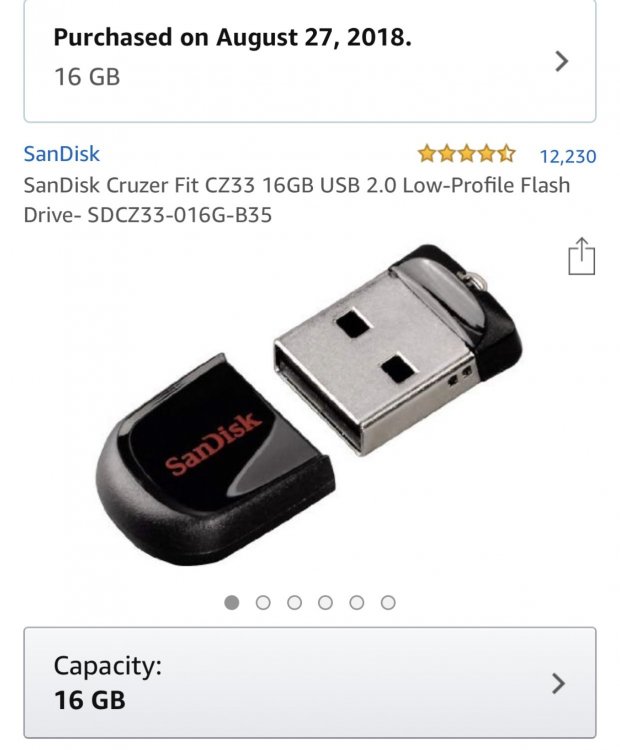Click the 16 GB text in purchase banner

(87, 77)
